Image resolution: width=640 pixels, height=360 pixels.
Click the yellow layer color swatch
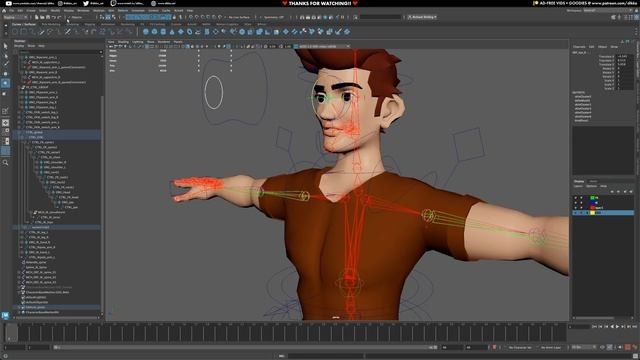593,213
